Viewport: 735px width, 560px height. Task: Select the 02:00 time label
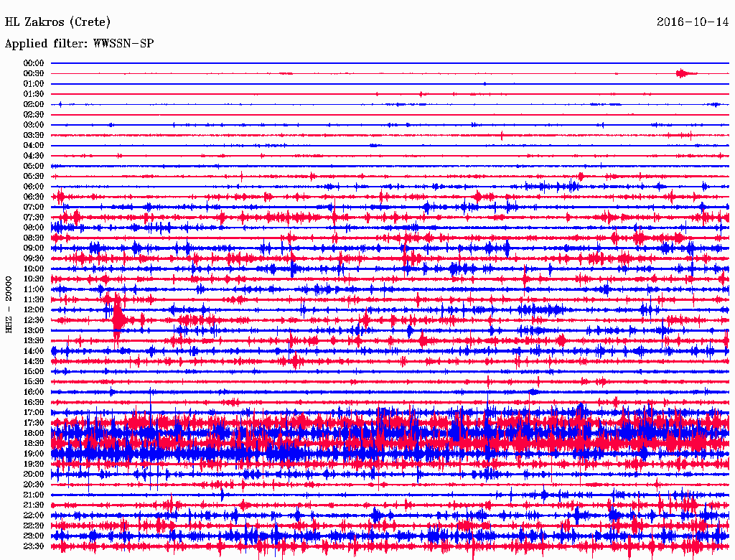pyautogui.click(x=34, y=105)
